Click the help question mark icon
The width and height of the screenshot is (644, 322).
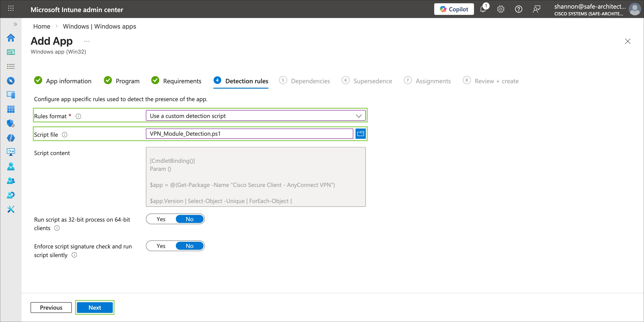click(x=519, y=9)
